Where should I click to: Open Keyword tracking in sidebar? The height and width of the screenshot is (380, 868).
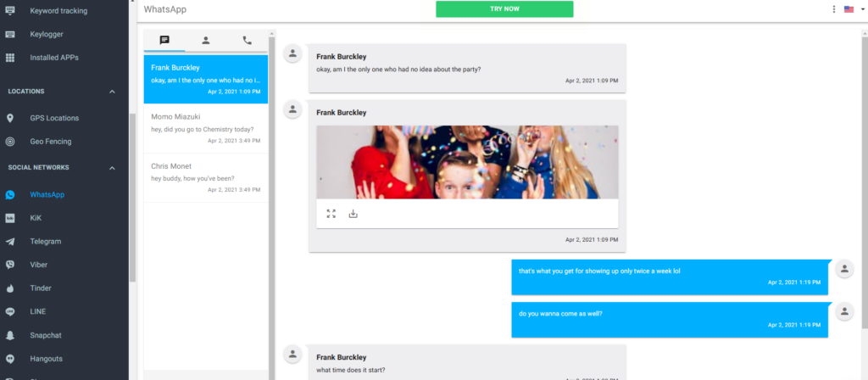58,10
